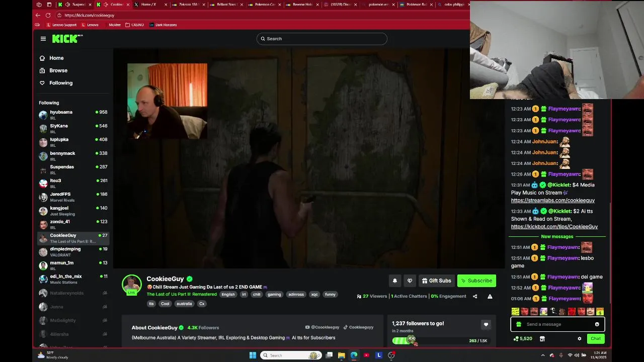Viewport: 644px width, 362px height.
Task: Open kickbot.com/tips/CookieeGuy link in chat
Action: 554,227
